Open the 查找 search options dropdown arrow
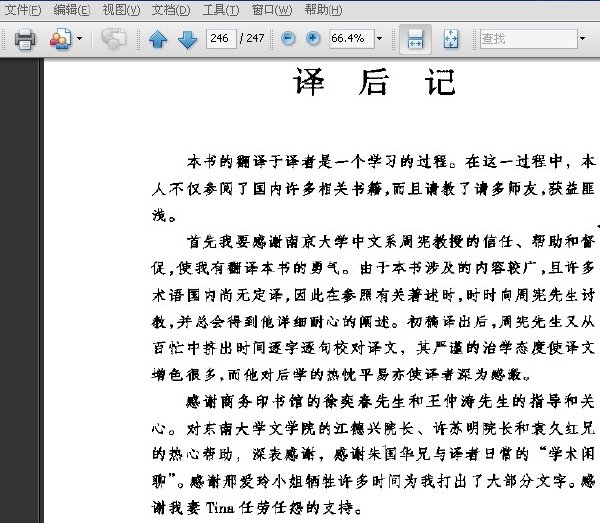Viewport: 600px width, 523px height. (x=582, y=39)
